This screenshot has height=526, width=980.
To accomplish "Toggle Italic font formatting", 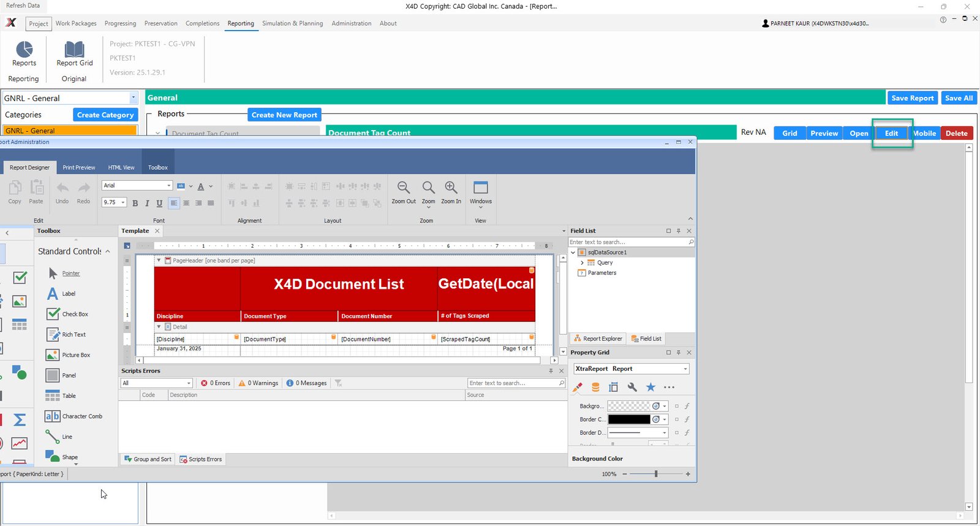I will [x=147, y=203].
